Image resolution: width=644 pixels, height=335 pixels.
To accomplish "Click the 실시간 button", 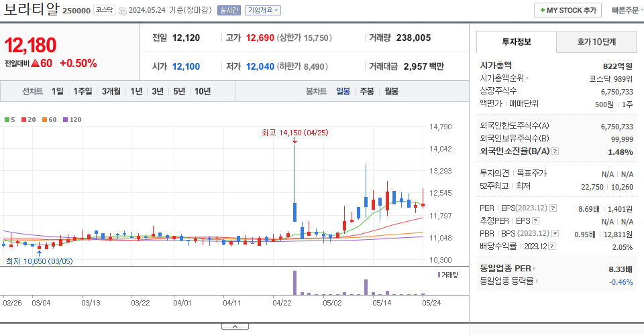I will [x=229, y=10].
